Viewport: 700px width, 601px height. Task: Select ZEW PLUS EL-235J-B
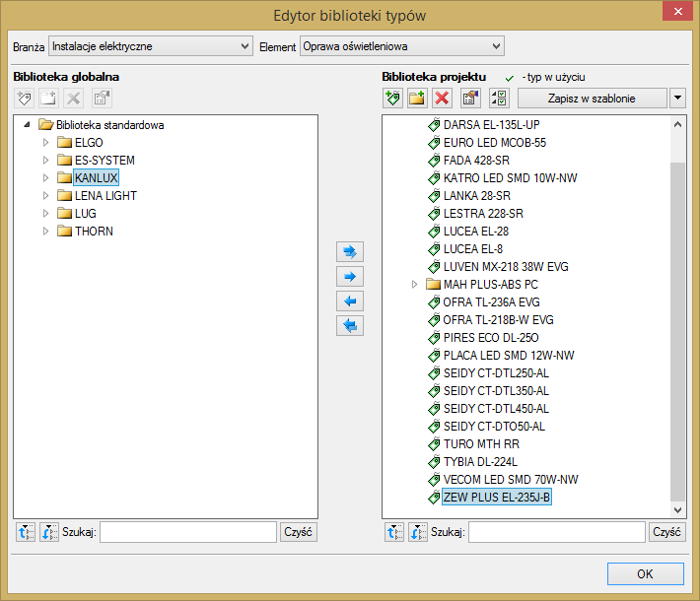click(497, 497)
